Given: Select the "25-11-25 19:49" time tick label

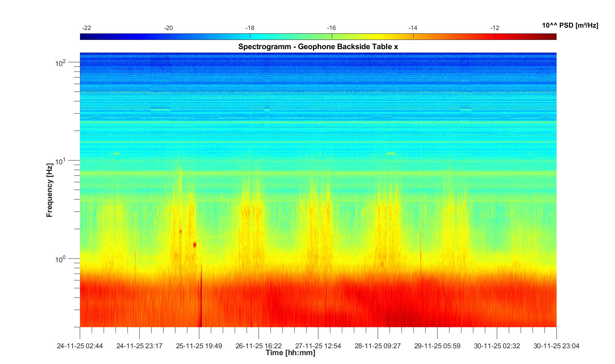Looking at the screenshot, I should [199, 346].
